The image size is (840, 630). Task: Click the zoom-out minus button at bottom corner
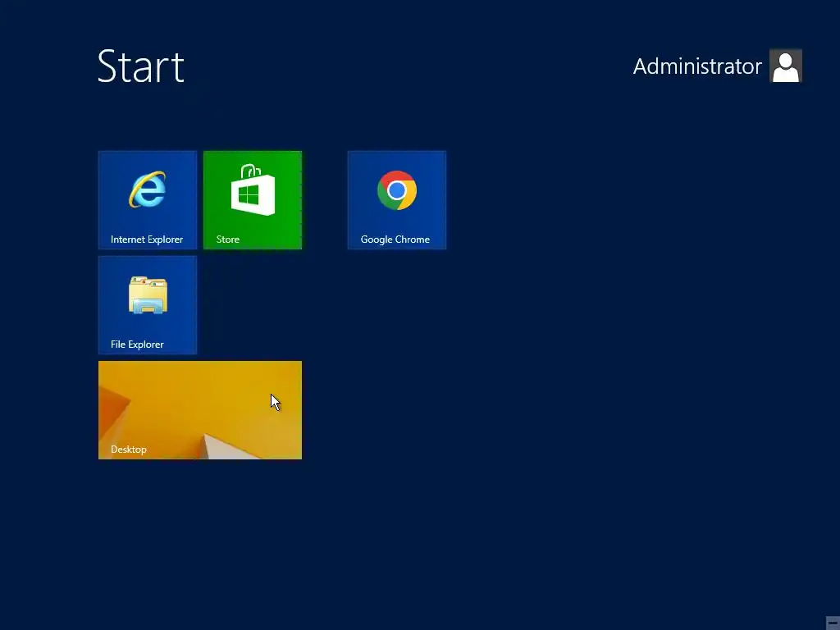(833, 623)
